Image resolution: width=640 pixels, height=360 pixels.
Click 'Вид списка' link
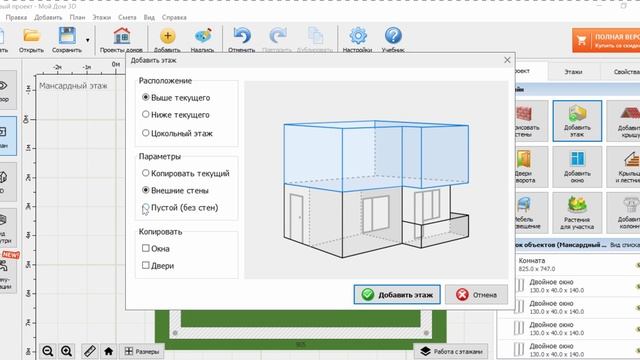[x=625, y=245]
